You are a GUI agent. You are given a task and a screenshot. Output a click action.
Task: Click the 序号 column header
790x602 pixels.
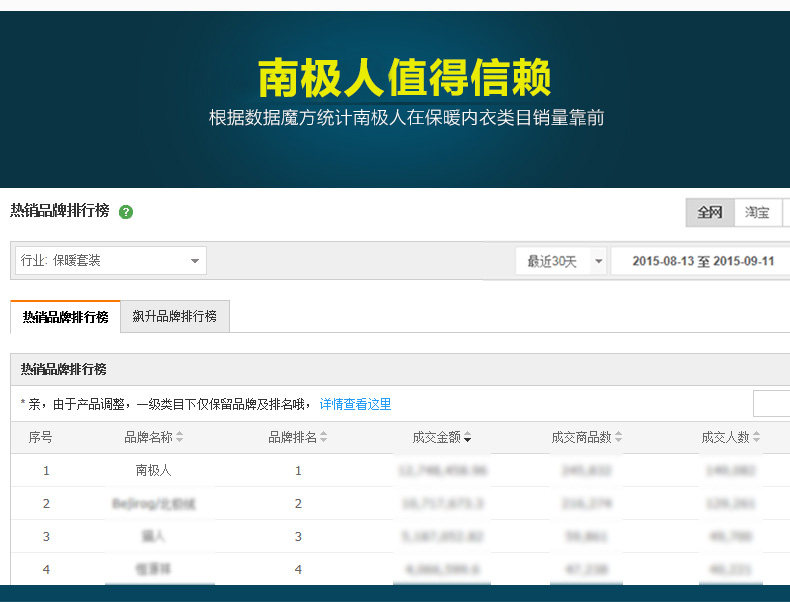pos(40,437)
